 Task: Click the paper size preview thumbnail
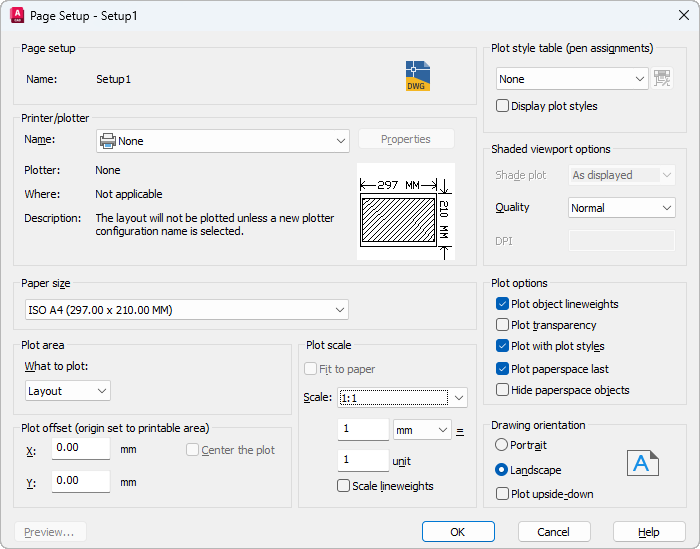pos(405,212)
